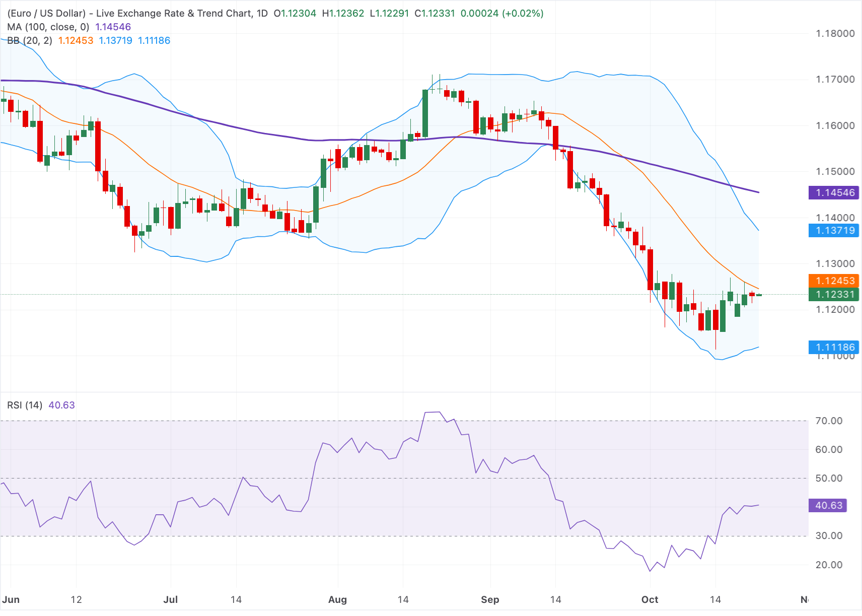Click the 20.00 RSI axis label
Viewport: 862px width, 616px height.
coord(829,565)
